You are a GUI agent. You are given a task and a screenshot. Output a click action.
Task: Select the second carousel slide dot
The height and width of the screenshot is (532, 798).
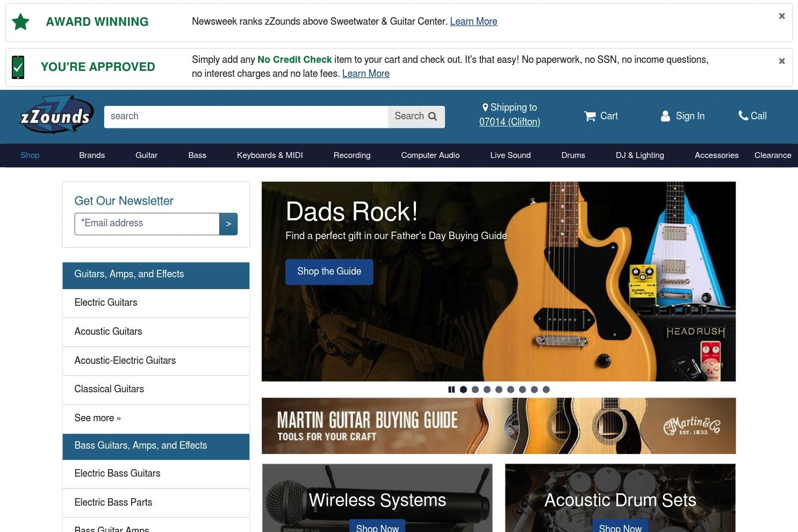click(475, 390)
